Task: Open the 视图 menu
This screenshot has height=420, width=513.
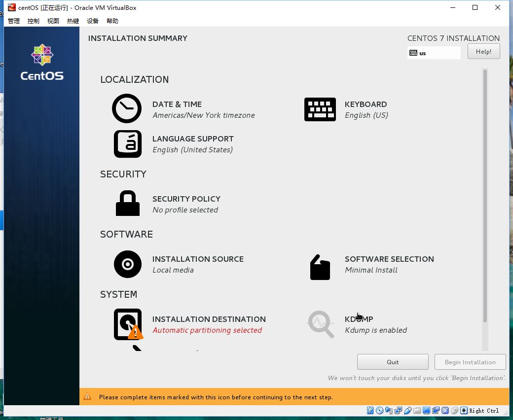Action: pyautogui.click(x=53, y=21)
